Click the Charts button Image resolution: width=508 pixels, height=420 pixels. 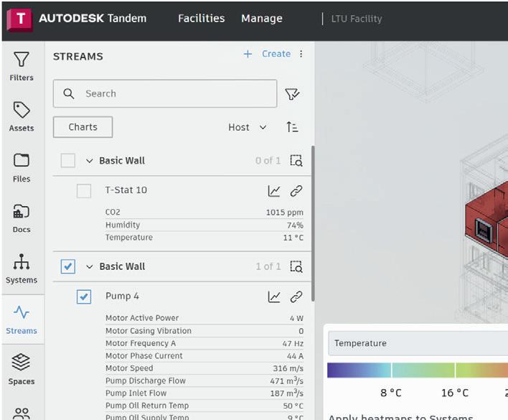pyautogui.click(x=83, y=127)
